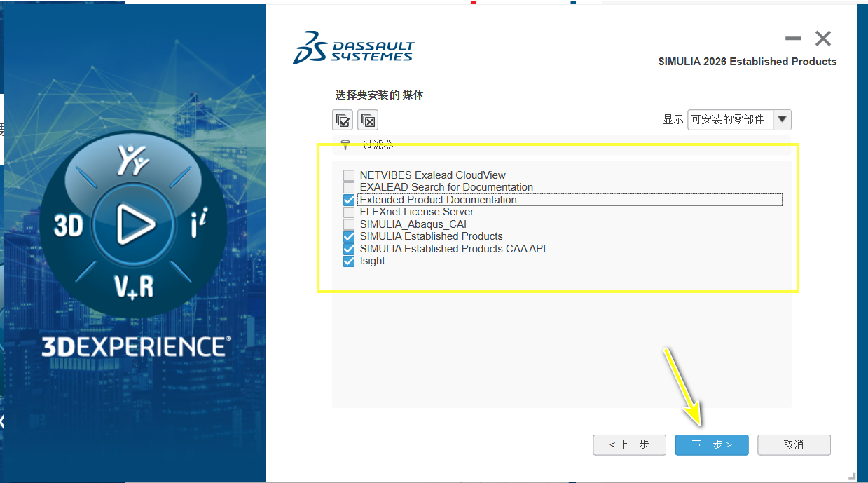Uncheck SIMULIA Established Products checkbox
The height and width of the screenshot is (483, 868).
pyautogui.click(x=349, y=236)
